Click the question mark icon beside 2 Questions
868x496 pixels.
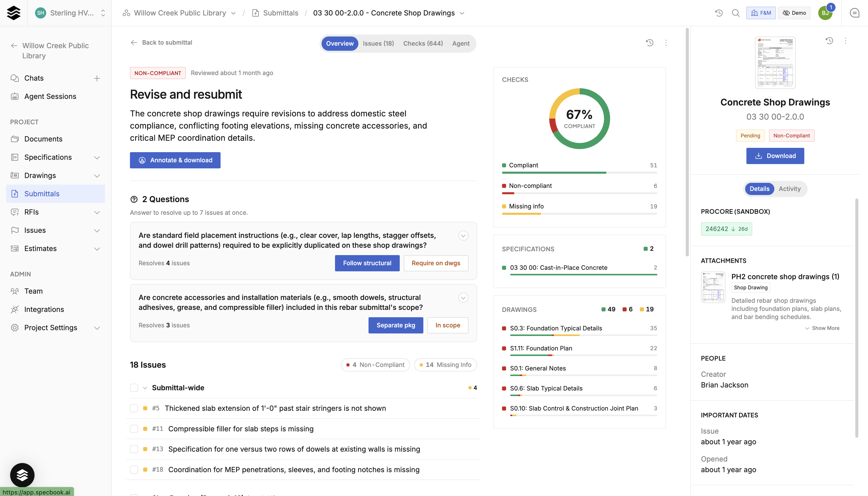[134, 200]
